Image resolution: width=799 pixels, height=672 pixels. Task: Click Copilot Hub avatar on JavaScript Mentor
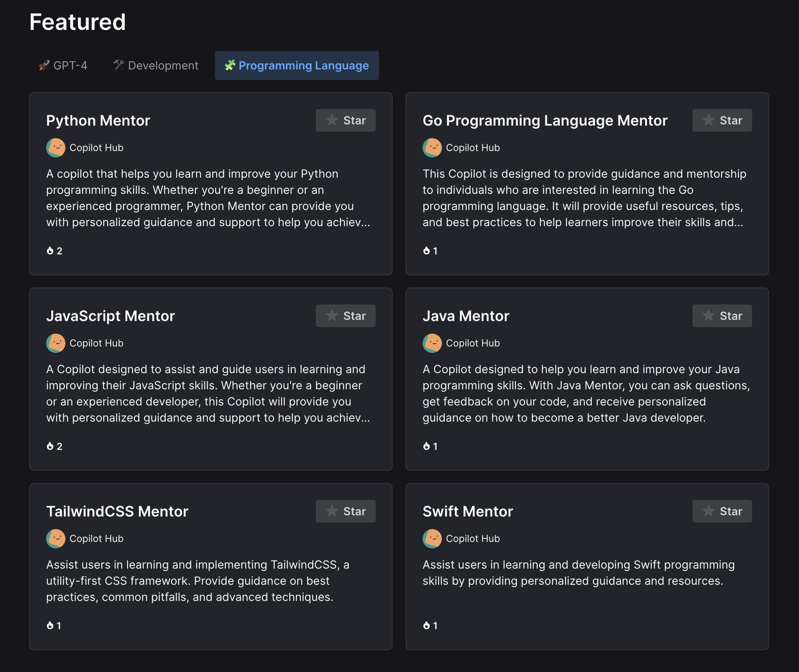(x=56, y=343)
